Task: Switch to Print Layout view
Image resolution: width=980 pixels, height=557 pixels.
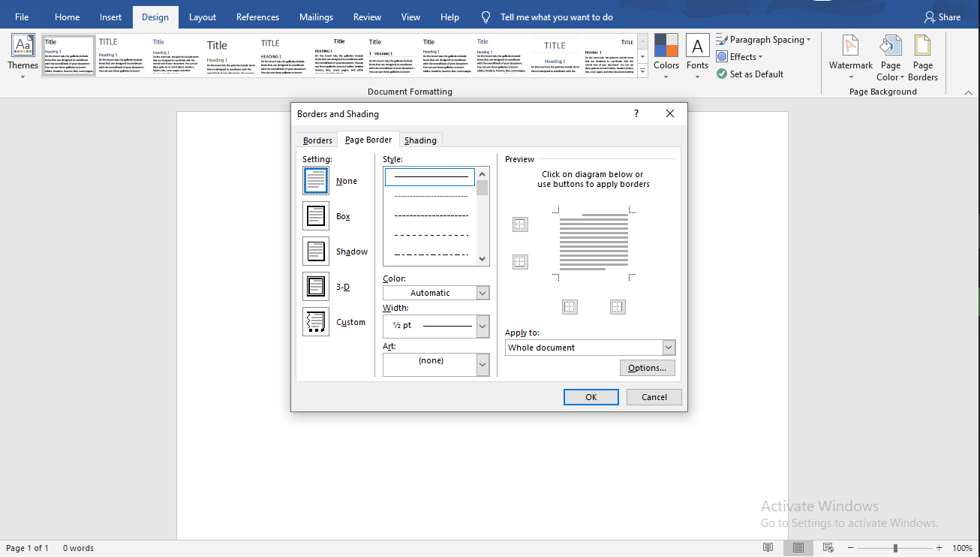Action: click(798, 548)
